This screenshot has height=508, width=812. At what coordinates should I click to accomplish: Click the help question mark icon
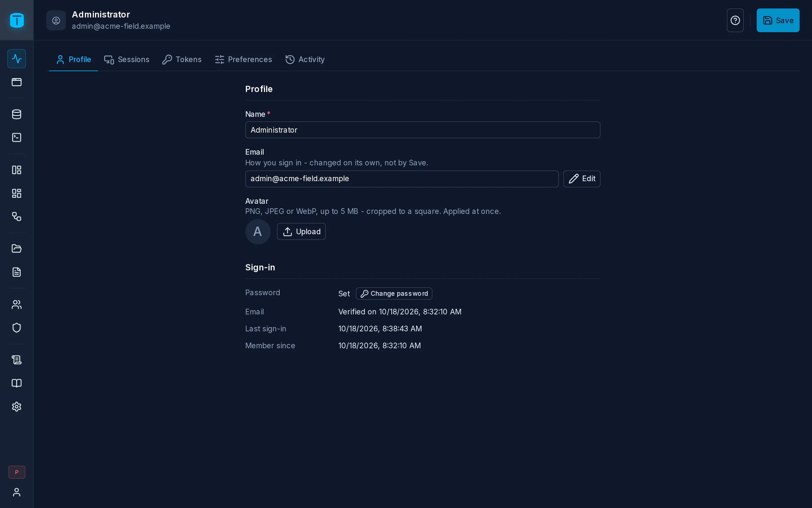click(735, 21)
